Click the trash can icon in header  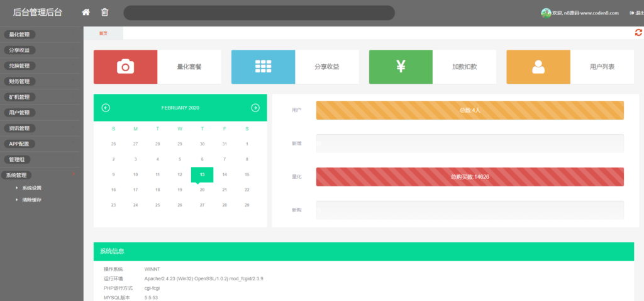pos(104,13)
